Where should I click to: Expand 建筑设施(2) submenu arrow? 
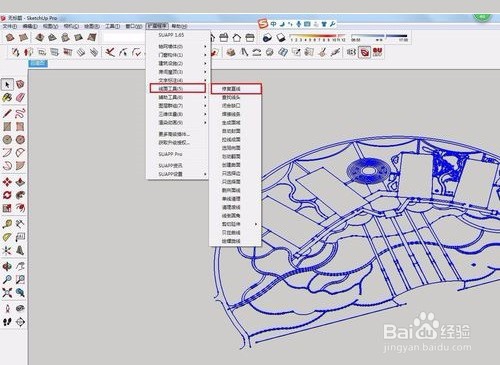tap(205, 63)
